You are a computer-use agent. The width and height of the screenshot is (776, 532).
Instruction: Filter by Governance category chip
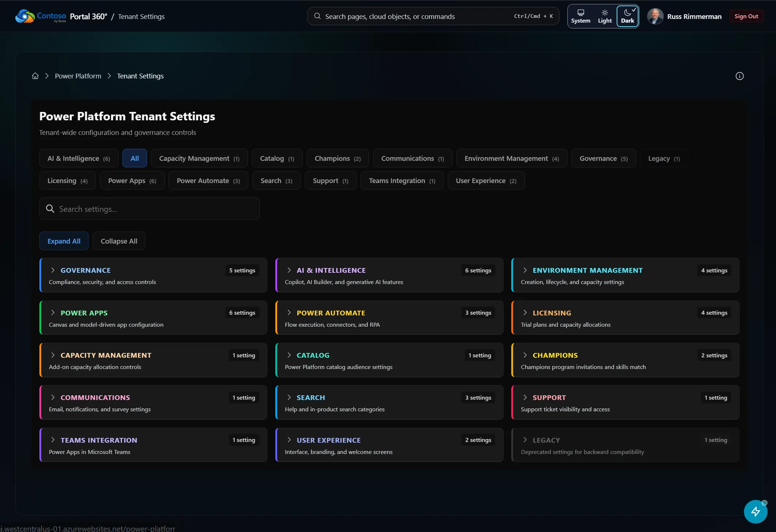pos(604,158)
